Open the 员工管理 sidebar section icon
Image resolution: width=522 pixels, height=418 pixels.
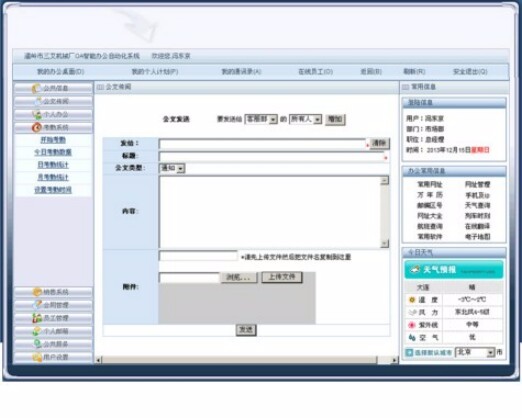37,318
